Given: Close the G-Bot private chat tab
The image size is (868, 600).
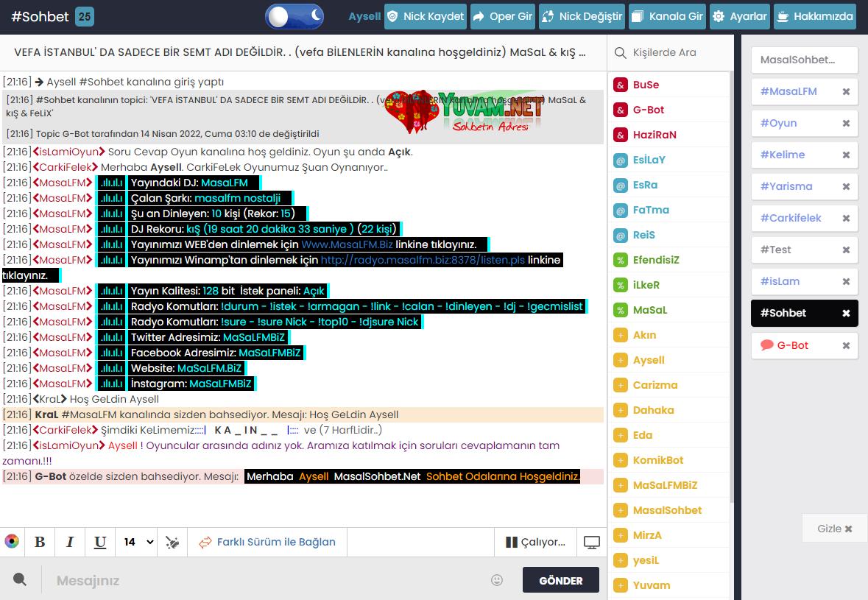Looking at the screenshot, I should click(846, 345).
